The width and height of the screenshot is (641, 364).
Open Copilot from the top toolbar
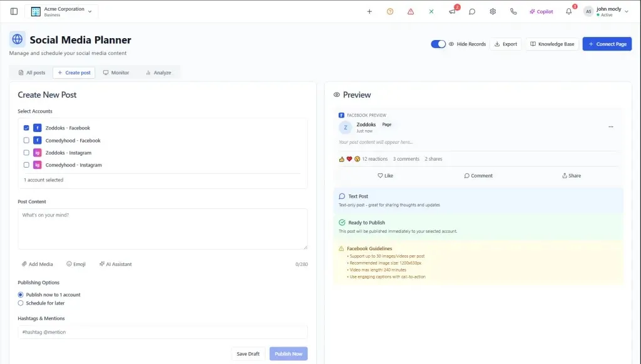click(541, 11)
